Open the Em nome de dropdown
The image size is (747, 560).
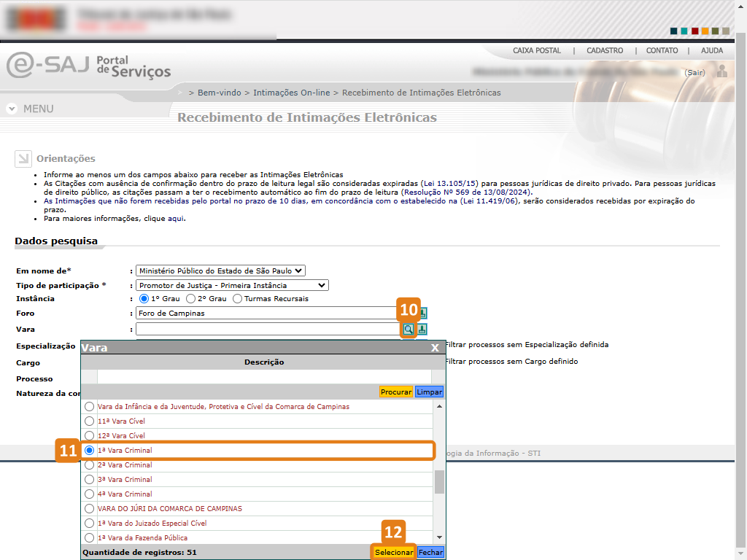(220, 271)
